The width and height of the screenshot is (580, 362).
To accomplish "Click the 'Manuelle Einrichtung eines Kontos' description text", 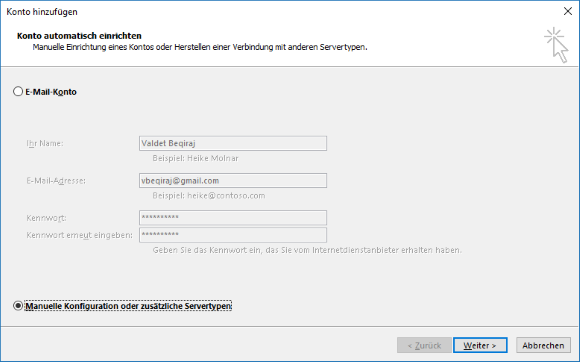I will (200, 47).
